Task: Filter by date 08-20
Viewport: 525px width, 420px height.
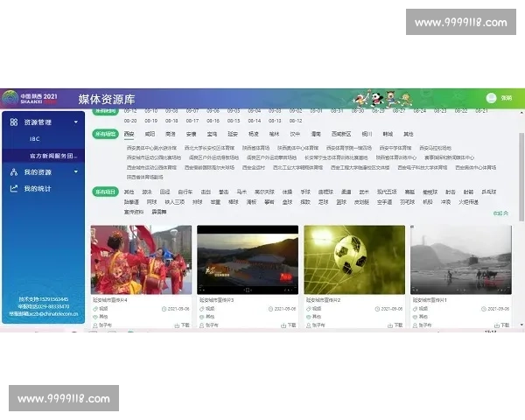Action: 130,121
